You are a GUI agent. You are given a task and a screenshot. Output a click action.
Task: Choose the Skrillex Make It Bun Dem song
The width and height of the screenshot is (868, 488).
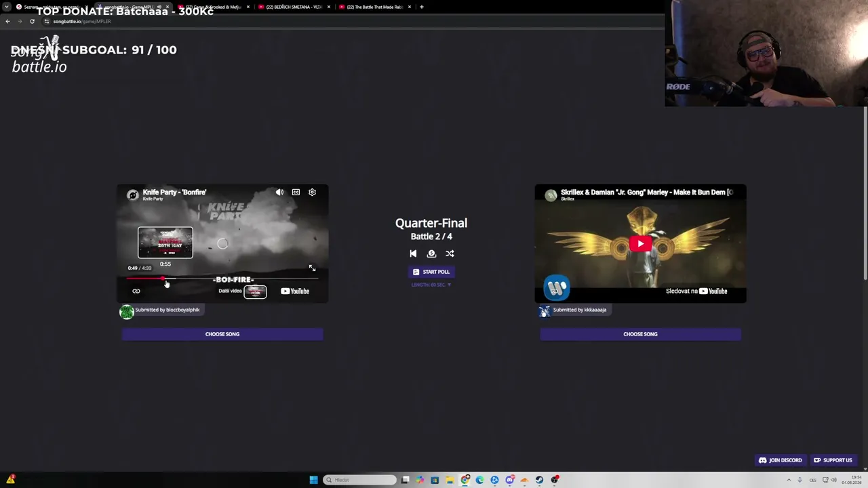click(x=640, y=334)
